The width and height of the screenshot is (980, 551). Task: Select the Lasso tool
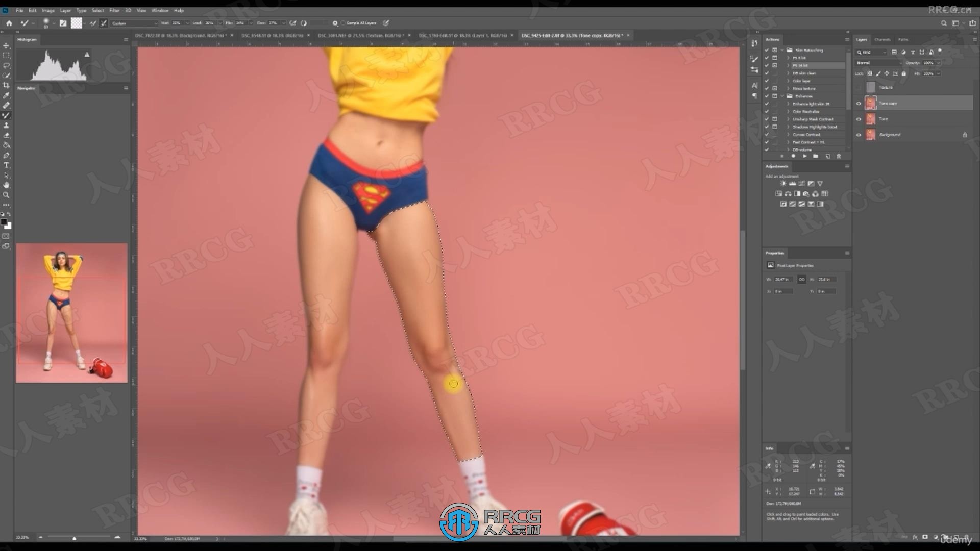pos(6,66)
